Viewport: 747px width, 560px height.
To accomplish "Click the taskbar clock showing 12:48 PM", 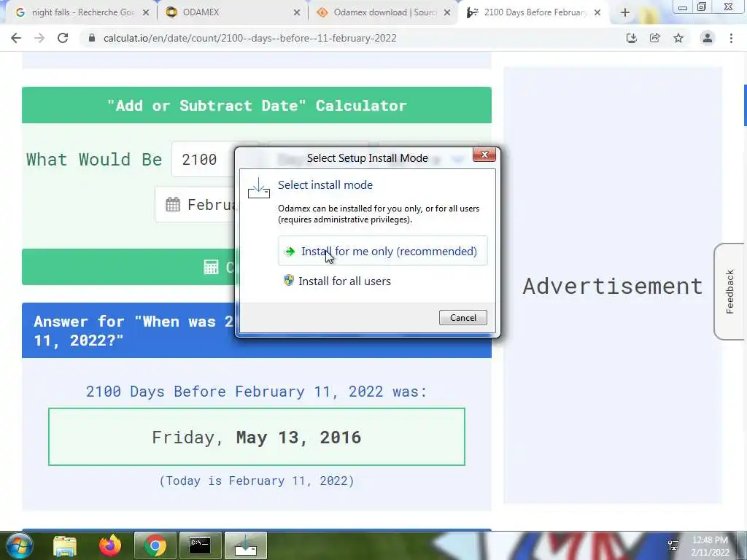I will pyautogui.click(x=710, y=546).
